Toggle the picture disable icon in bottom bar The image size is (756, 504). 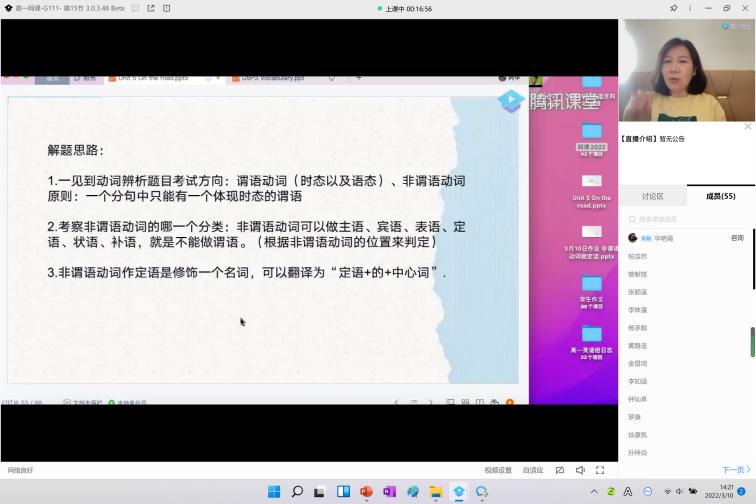[x=559, y=470]
